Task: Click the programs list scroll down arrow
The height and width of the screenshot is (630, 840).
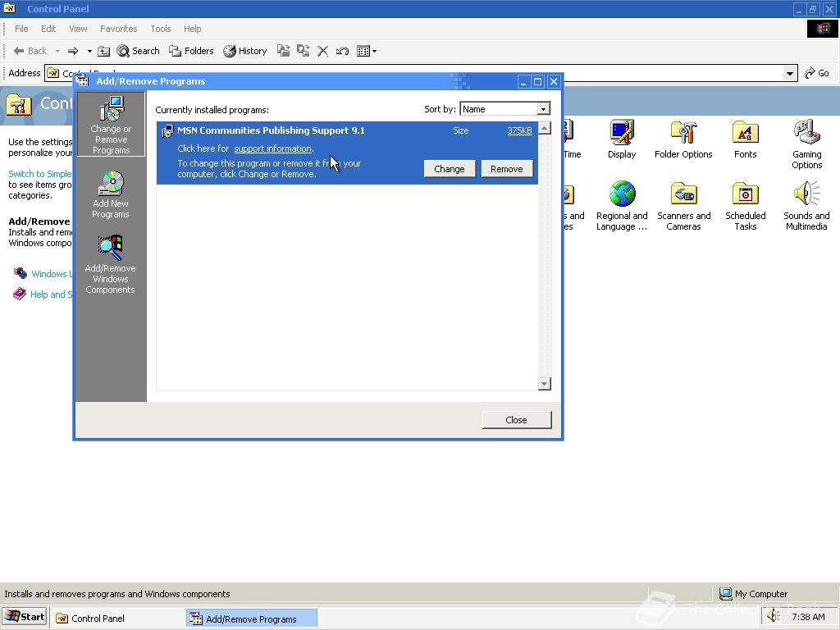Action: click(545, 384)
